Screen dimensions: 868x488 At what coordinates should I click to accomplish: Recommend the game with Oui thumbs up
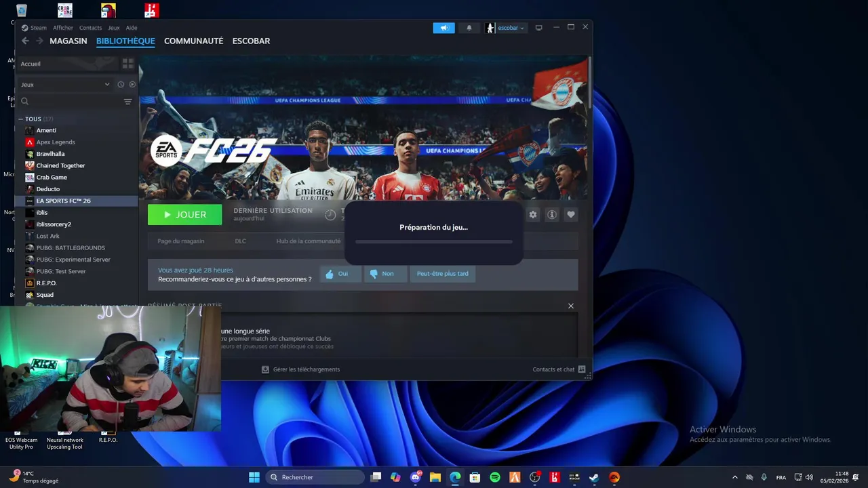point(340,274)
